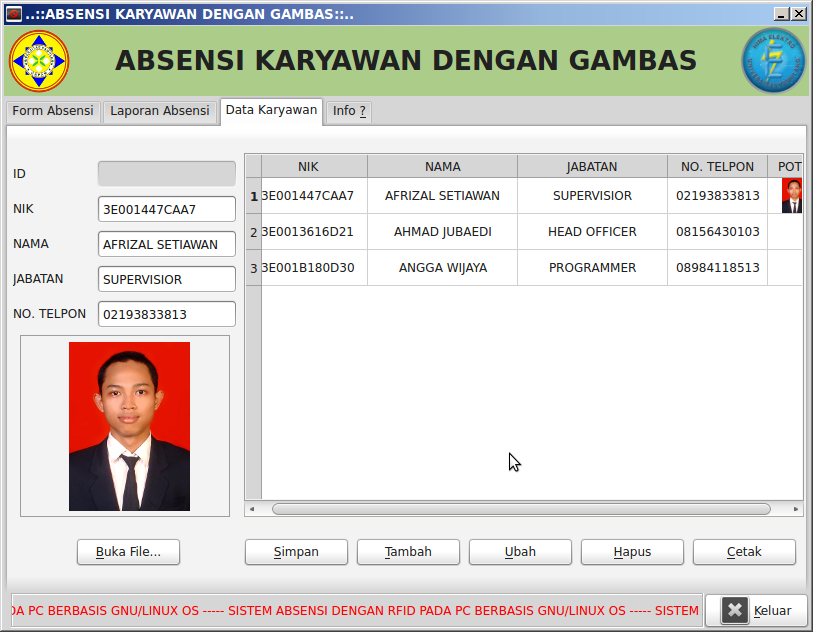Click the greyed ID input field
Viewport: 813px width, 632px height.
click(166, 174)
